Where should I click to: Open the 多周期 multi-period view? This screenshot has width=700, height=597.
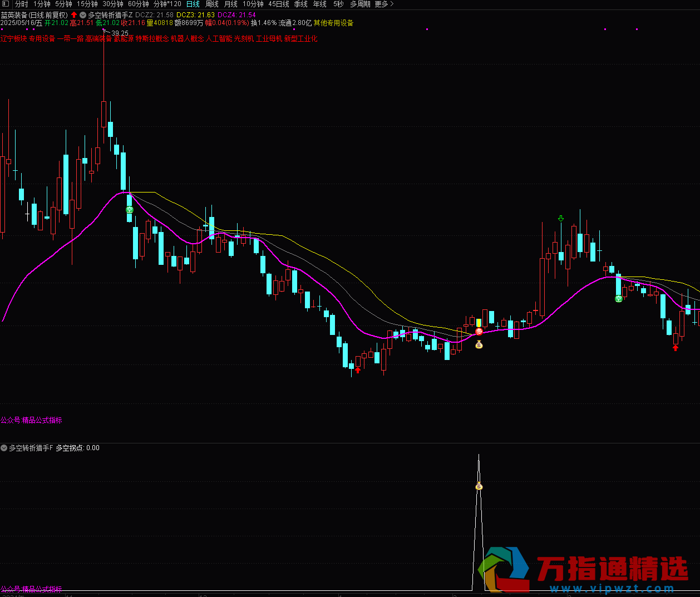click(360, 4)
